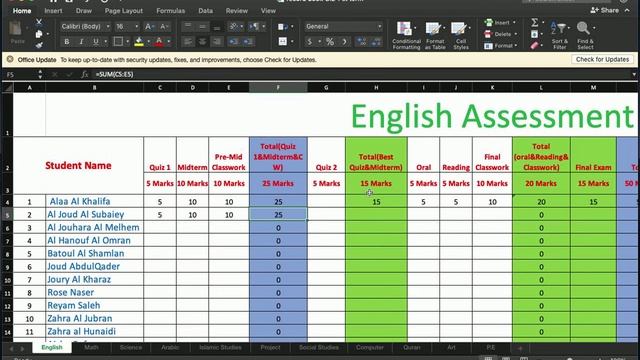Click the decrease indent icon
The width and height of the screenshot is (640, 360).
pyautogui.click(x=233, y=42)
